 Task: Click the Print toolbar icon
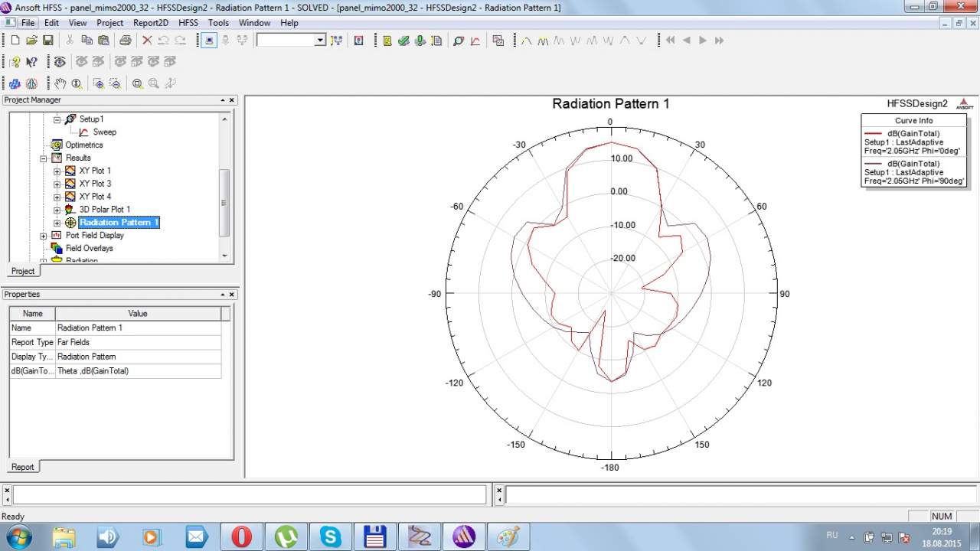click(125, 41)
